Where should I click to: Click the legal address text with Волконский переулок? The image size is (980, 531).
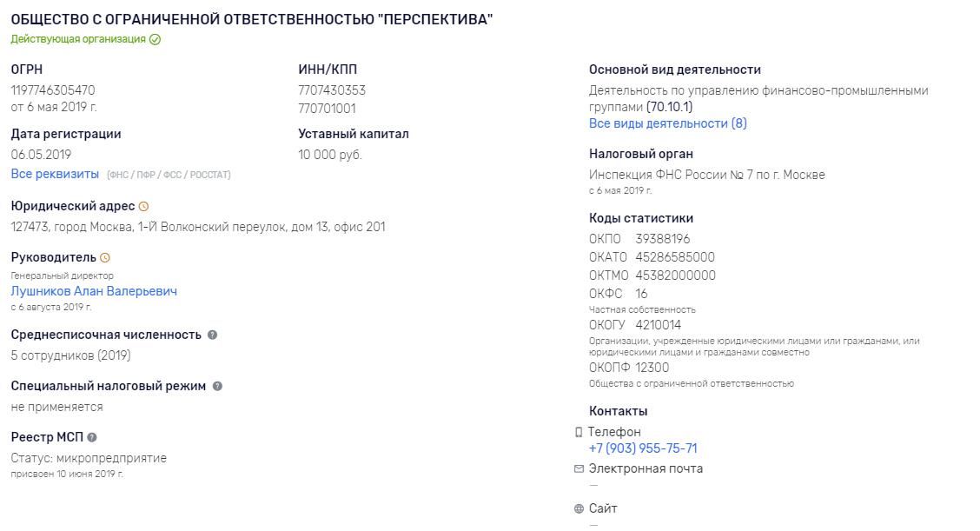click(x=198, y=227)
